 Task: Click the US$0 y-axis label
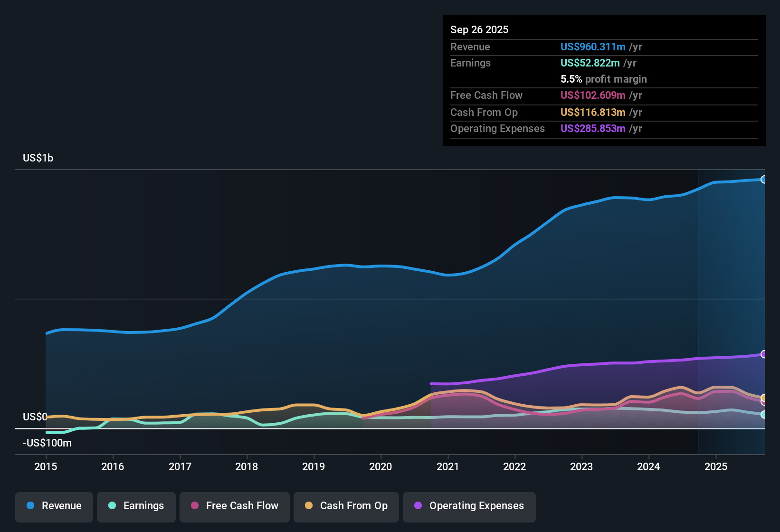pos(35,417)
